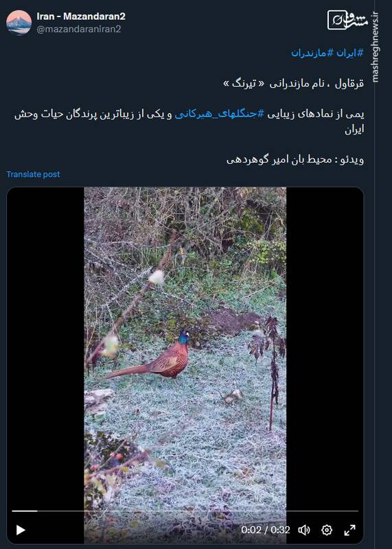Viewport: 392px width, 549px height.
Task: Seek along the video progress bar
Action: point(185,511)
